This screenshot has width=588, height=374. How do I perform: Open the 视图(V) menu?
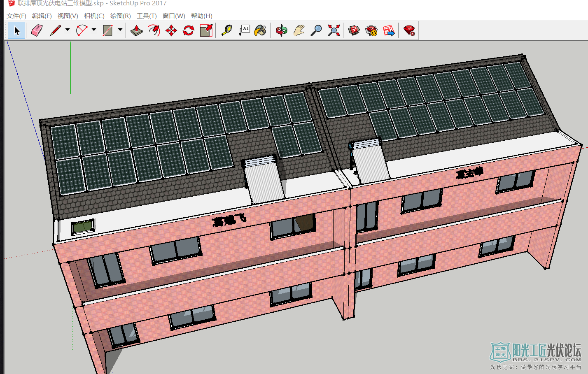coord(68,16)
